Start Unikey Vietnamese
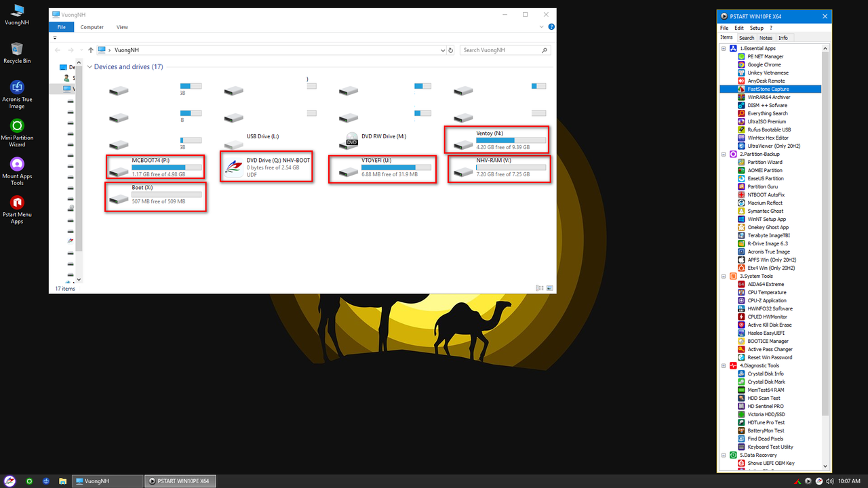 click(768, 73)
